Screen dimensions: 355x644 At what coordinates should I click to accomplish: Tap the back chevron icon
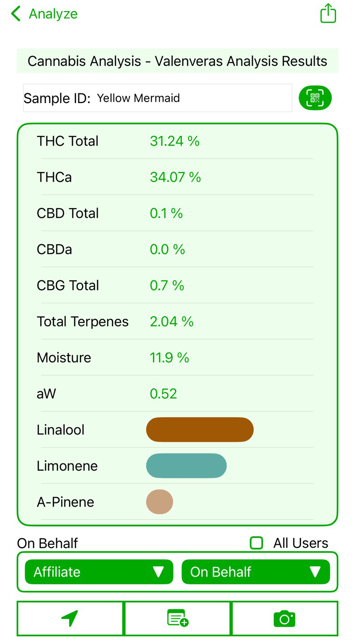point(16,14)
